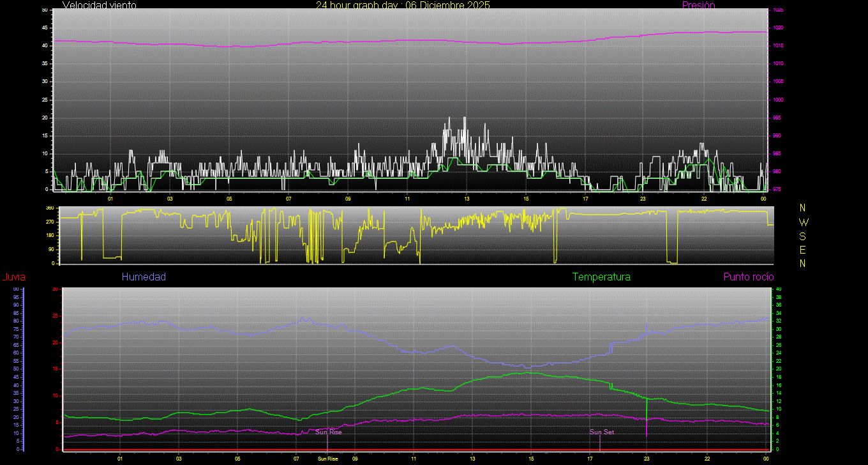
Task: Select the 'Punto rocío' legend label
Action: pos(748,277)
